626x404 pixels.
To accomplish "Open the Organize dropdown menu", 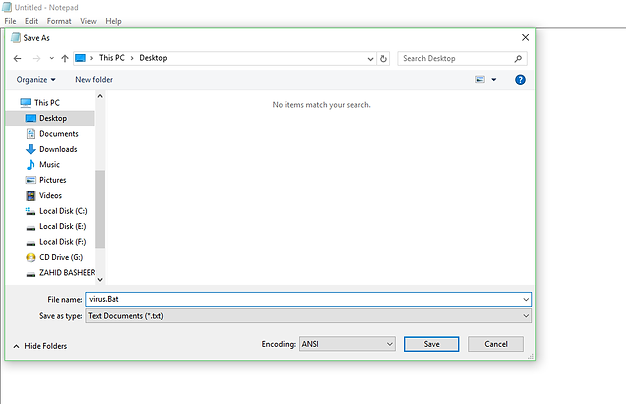I will click(36, 80).
